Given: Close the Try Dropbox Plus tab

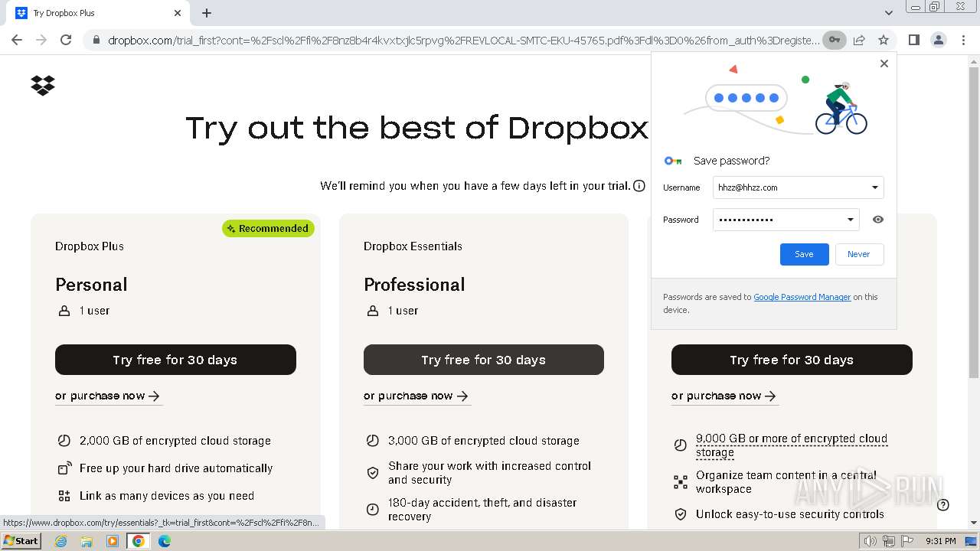Looking at the screenshot, I should (178, 13).
